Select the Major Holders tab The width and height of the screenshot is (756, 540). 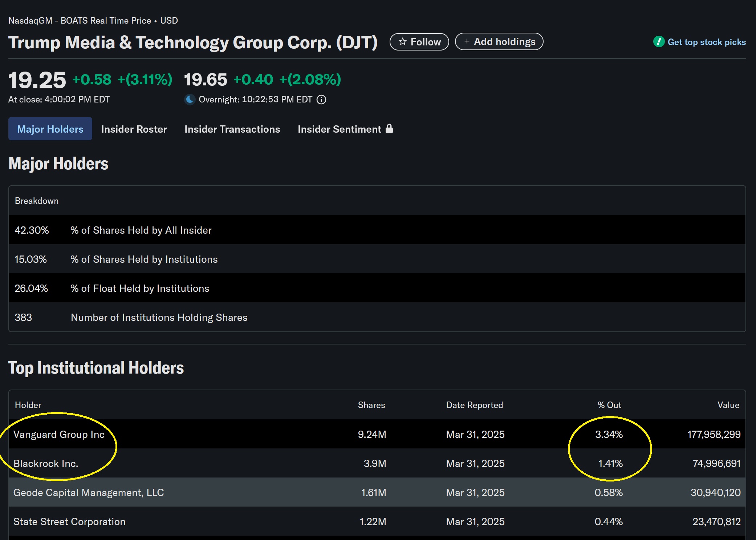click(x=50, y=129)
